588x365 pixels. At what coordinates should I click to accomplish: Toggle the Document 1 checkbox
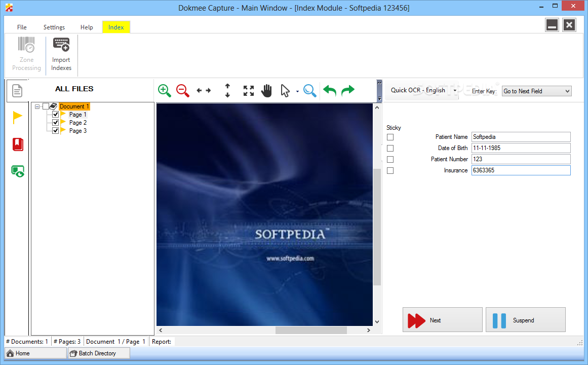[x=46, y=106]
